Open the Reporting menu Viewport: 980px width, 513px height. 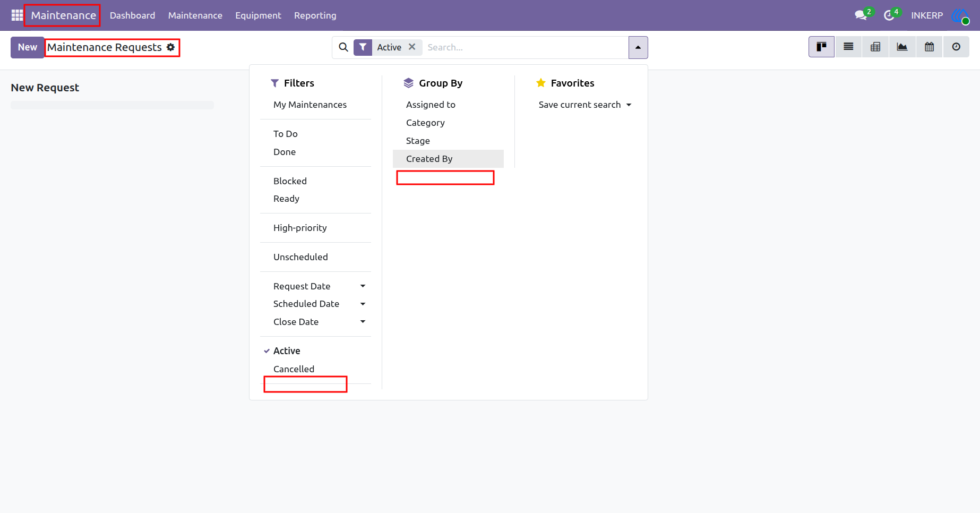click(x=315, y=15)
